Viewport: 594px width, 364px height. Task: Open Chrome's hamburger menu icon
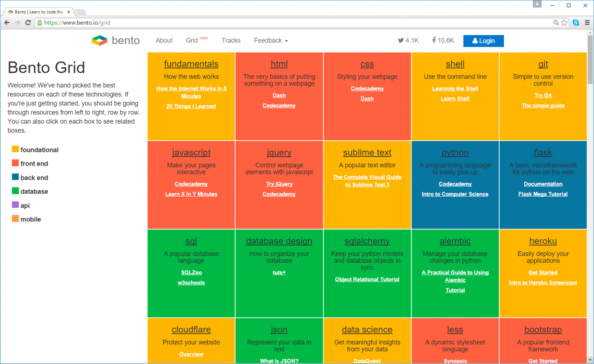(x=588, y=22)
